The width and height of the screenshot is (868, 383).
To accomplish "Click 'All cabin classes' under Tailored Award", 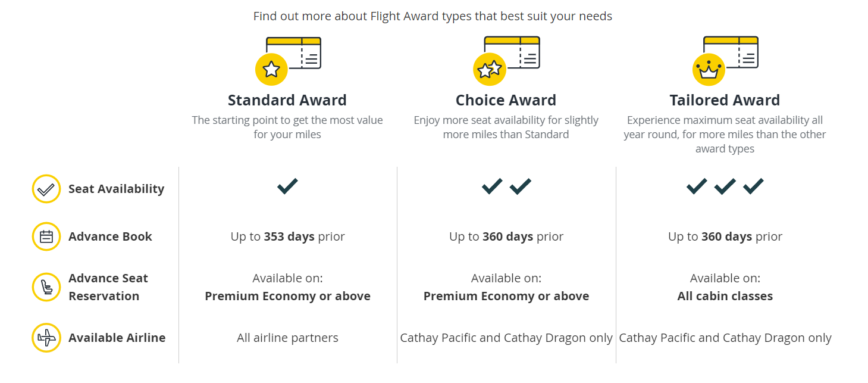I will 725,296.
